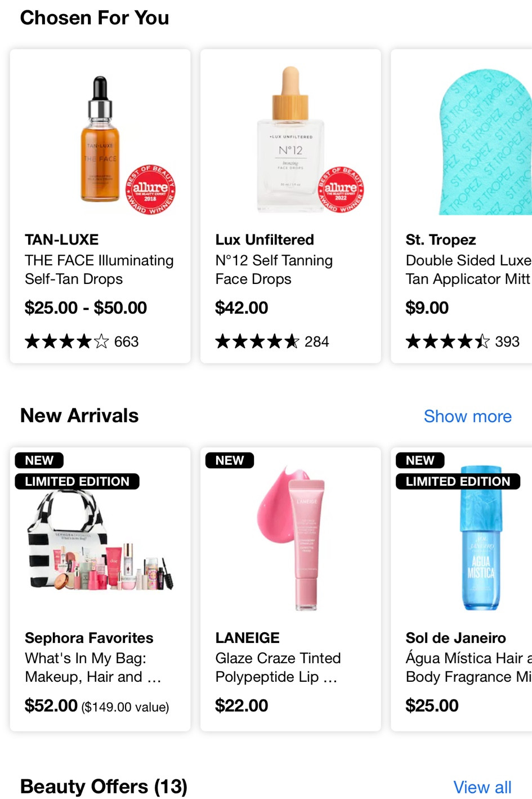Click the Água Mística blue bottle image
Image resolution: width=532 pixels, height=799 pixels.
point(481,538)
